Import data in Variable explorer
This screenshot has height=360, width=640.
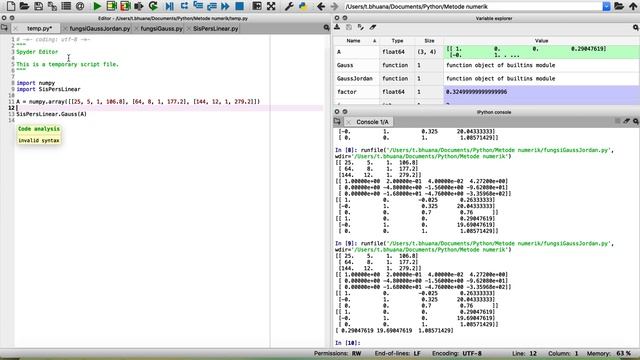pyautogui.click(x=337, y=27)
